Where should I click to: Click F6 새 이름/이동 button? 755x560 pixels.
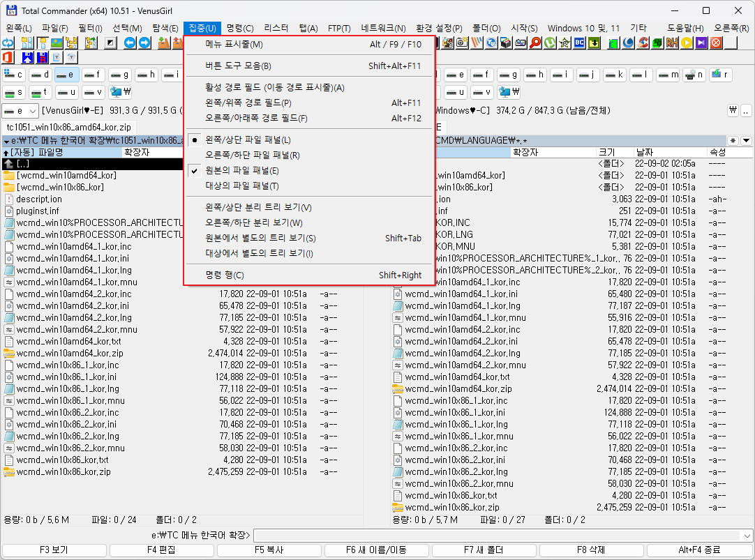376,550
